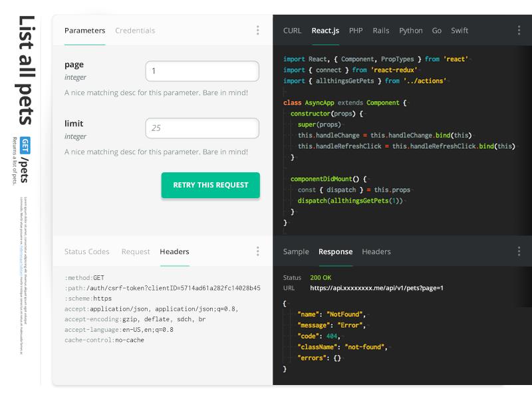Show the CURL code example

coord(292,31)
